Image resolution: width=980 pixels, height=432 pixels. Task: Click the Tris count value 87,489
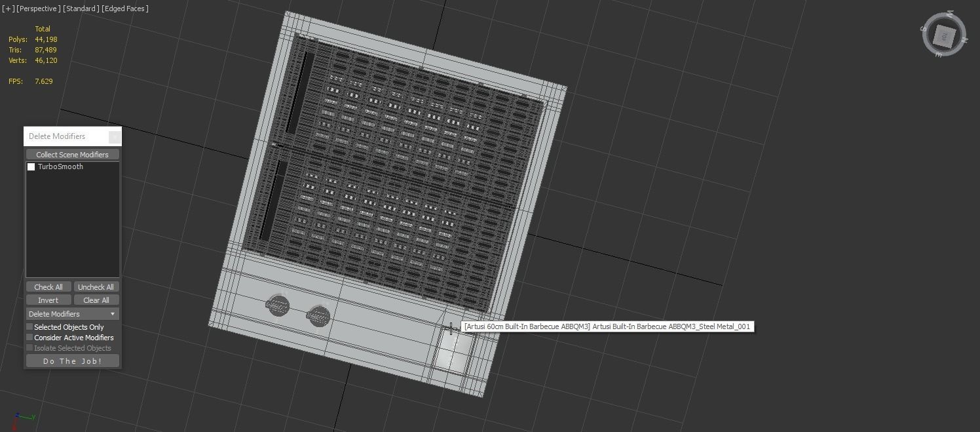[46, 50]
